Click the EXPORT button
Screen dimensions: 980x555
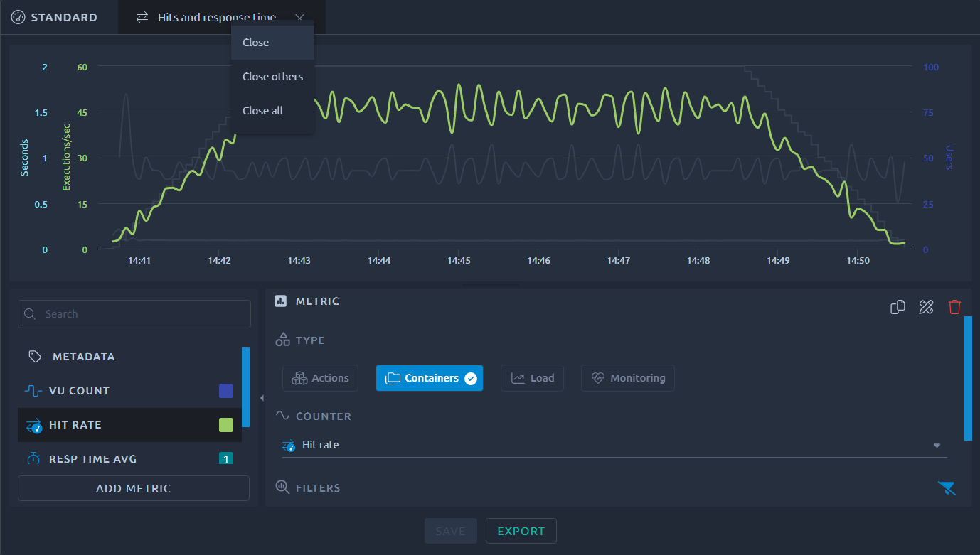pos(521,531)
